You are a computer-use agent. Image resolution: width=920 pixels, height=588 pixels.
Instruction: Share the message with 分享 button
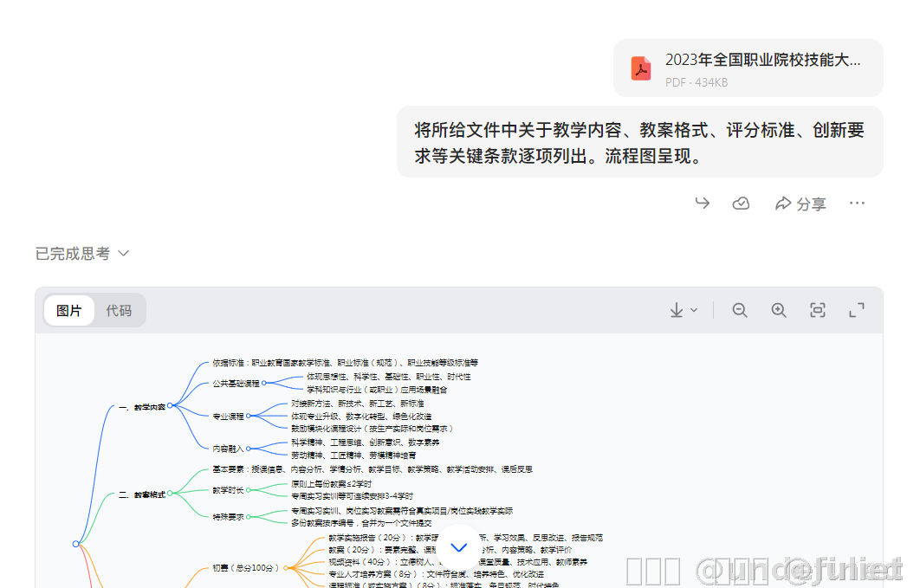[800, 204]
